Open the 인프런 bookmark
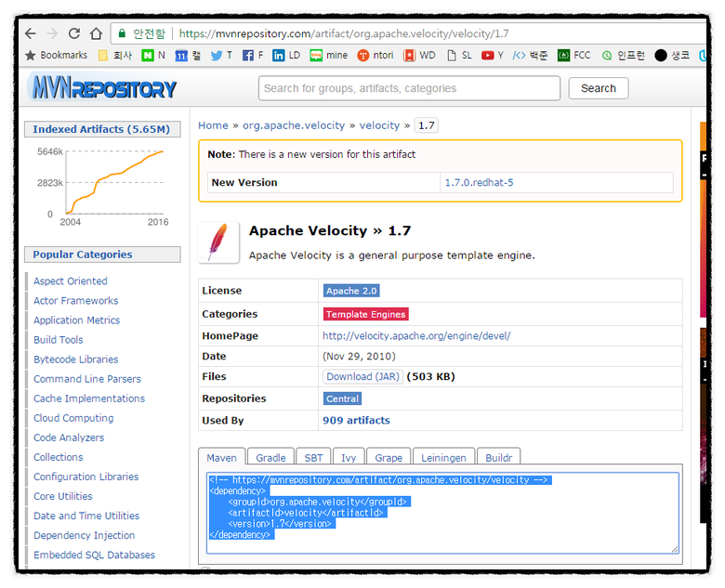The image size is (725, 588). [x=624, y=56]
